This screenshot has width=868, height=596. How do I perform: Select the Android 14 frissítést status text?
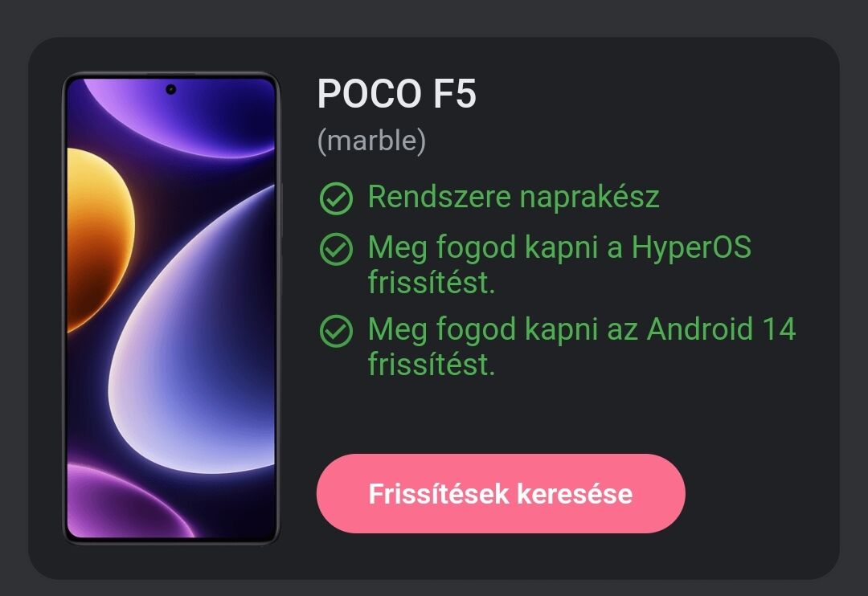pos(582,346)
